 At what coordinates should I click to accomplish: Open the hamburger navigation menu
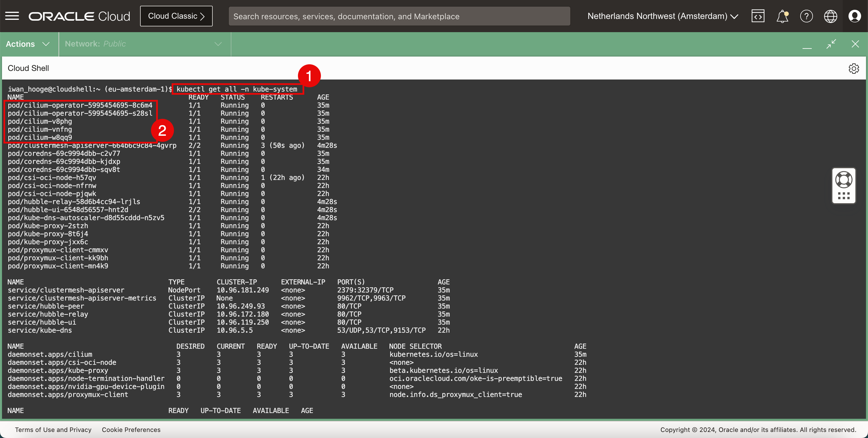click(12, 16)
